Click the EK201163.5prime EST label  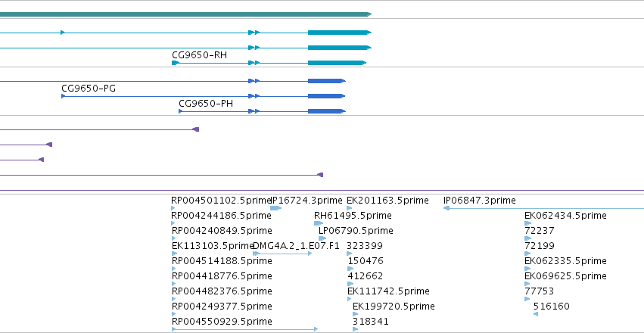387,201
